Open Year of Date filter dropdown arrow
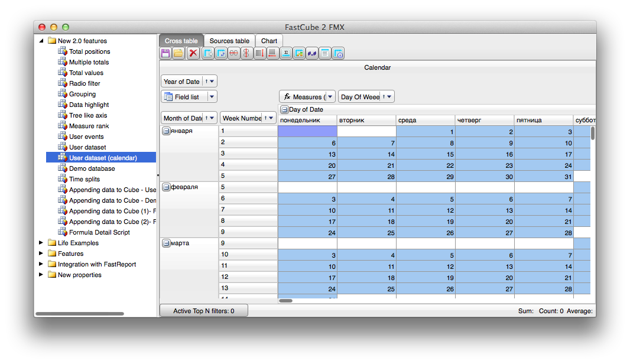The height and width of the screenshot is (364, 630). click(212, 81)
